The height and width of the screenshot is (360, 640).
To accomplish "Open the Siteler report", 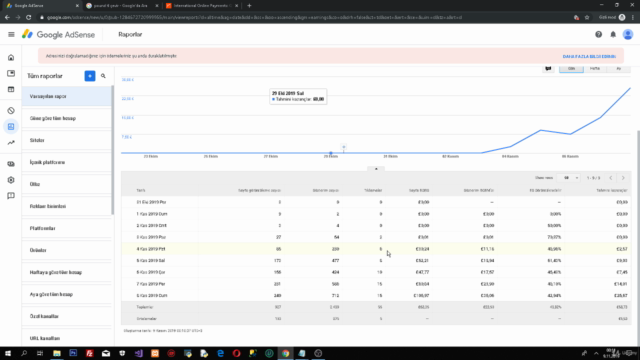I will click(67, 140).
